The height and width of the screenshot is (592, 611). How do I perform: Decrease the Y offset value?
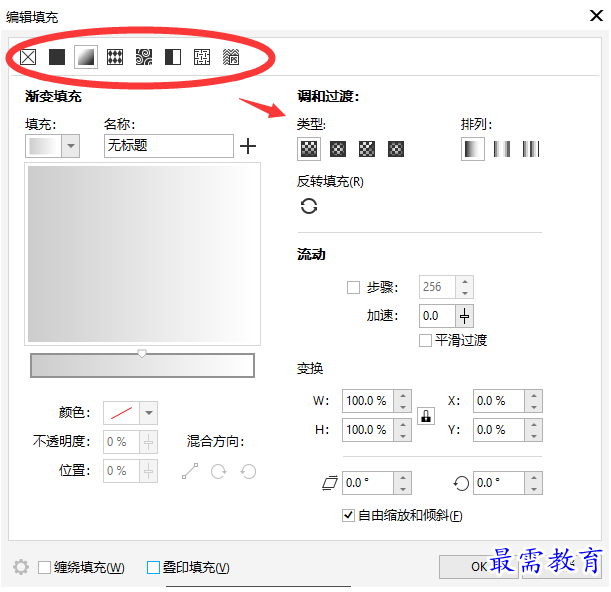[x=534, y=436]
